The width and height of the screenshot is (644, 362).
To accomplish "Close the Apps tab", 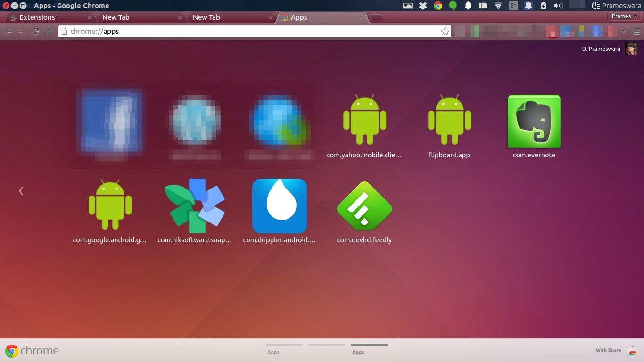I will (361, 18).
